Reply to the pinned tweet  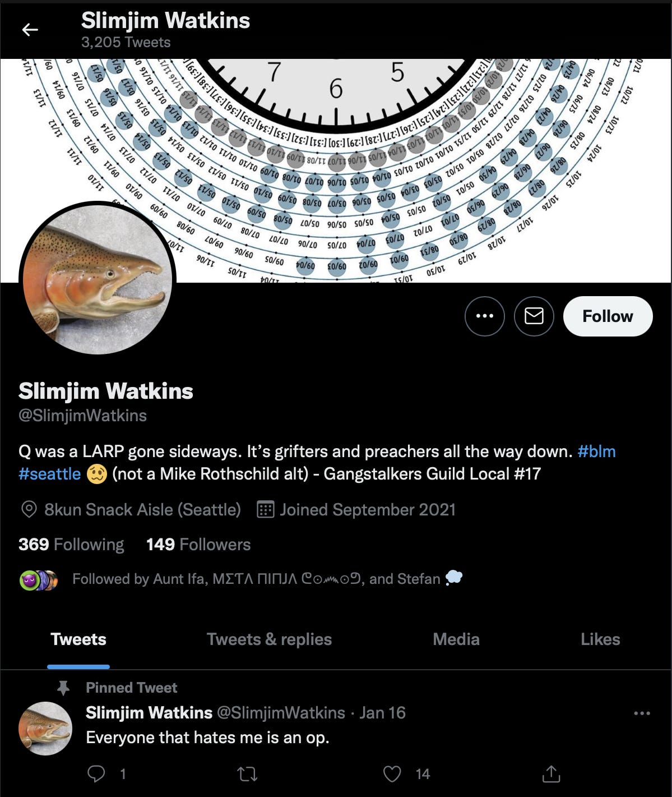(x=96, y=774)
